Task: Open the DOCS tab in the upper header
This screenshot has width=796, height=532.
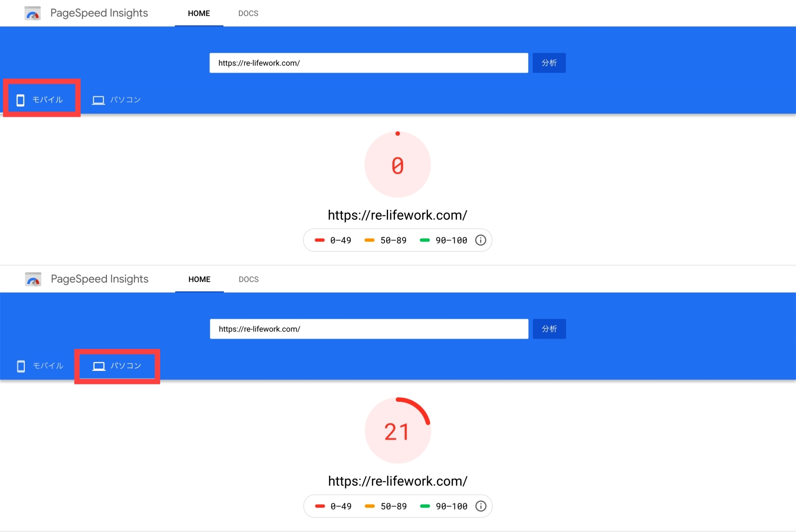Action: 248,13
